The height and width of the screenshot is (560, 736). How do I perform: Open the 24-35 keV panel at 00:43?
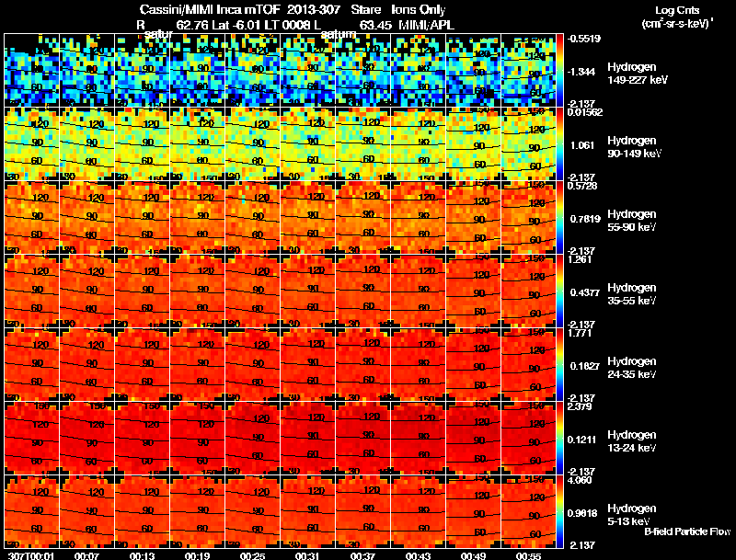(419, 365)
